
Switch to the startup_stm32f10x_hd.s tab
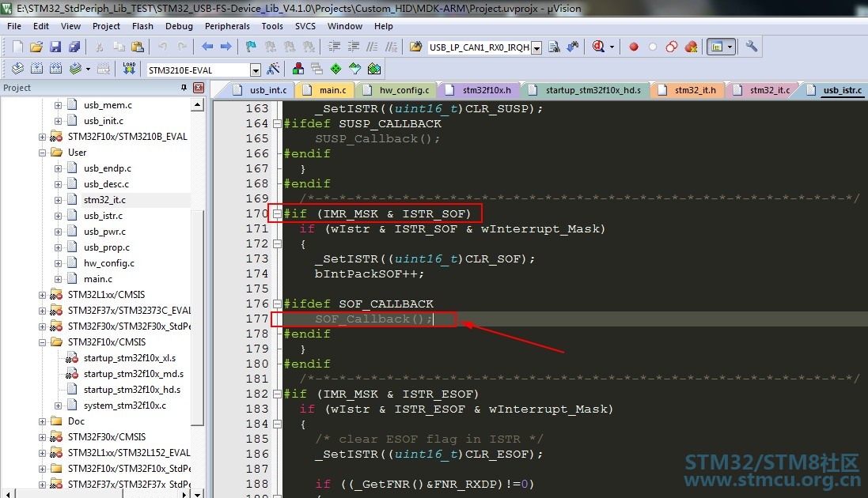point(586,90)
